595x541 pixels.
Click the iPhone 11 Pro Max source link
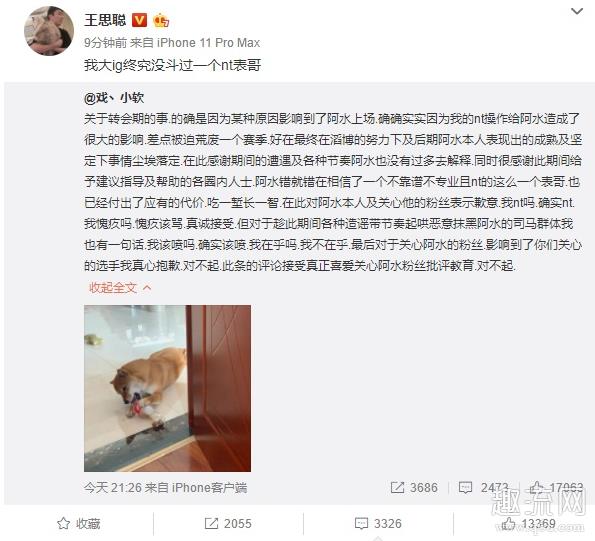pyautogui.click(x=208, y=42)
